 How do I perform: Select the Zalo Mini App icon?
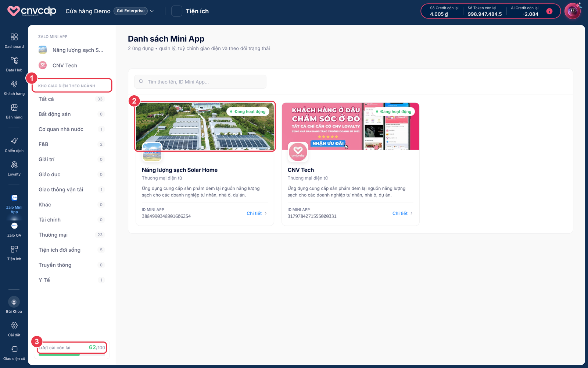click(x=14, y=198)
